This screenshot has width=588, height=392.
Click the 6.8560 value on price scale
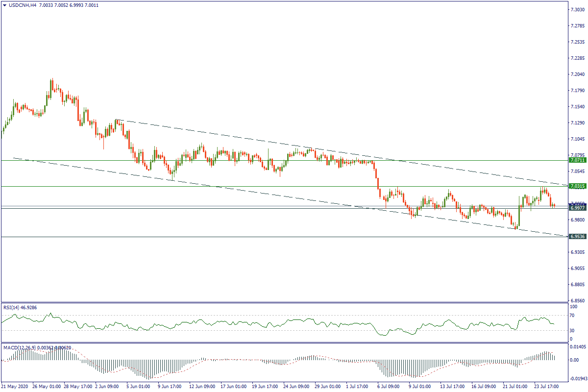(577, 300)
